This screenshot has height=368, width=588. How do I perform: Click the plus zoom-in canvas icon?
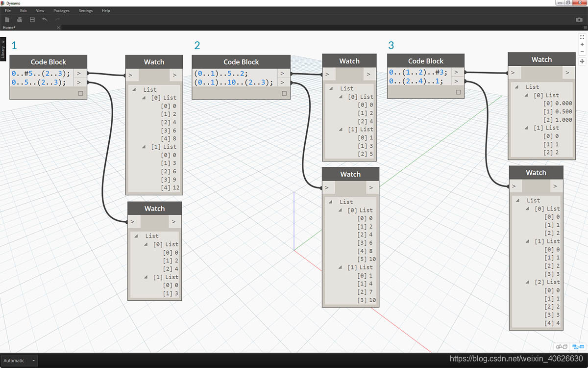point(582,44)
